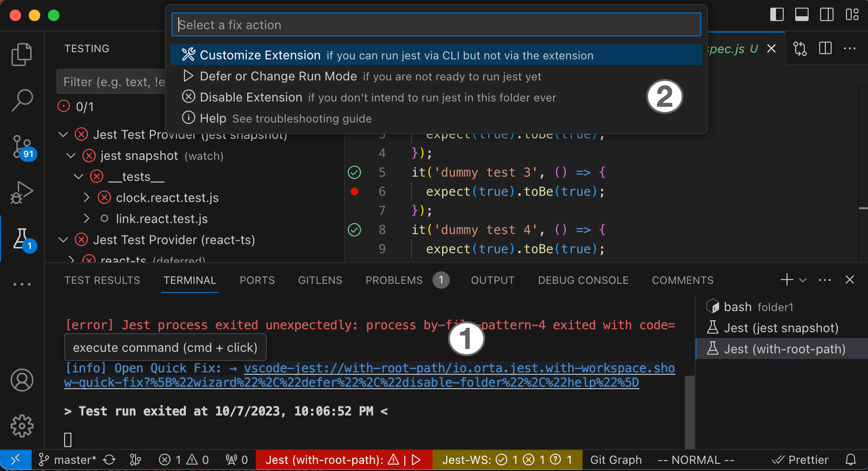
Task: Open editor More Actions ellipsis
Action: click(x=850, y=48)
